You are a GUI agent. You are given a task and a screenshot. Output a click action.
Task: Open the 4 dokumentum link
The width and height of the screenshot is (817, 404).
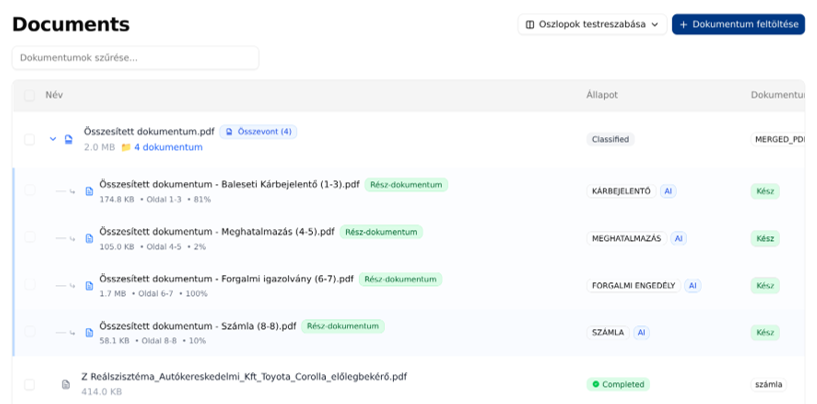click(x=167, y=147)
